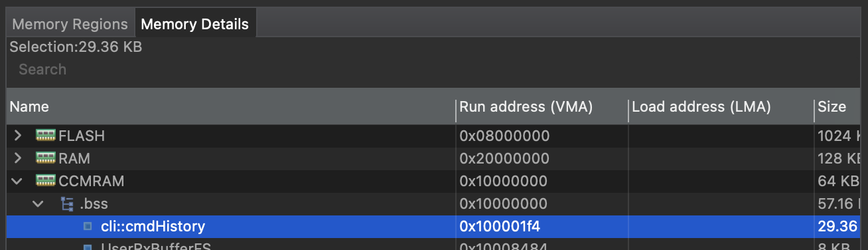
Task: Click the 0x20000000 run address
Action: (505, 158)
